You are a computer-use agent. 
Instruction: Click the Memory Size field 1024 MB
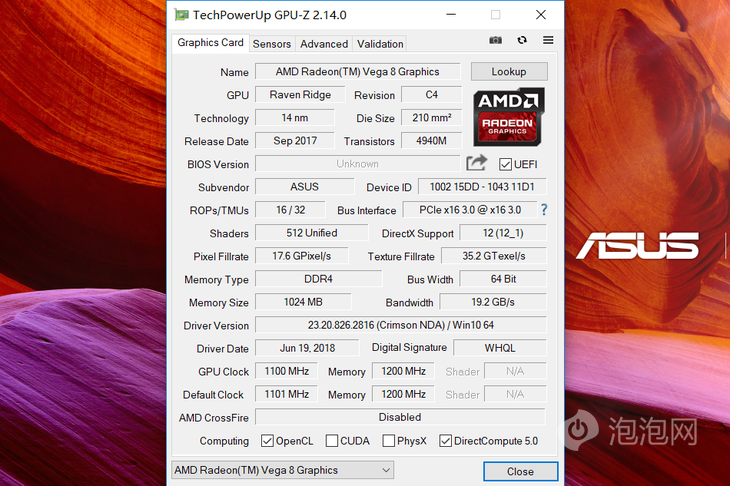click(x=303, y=302)
